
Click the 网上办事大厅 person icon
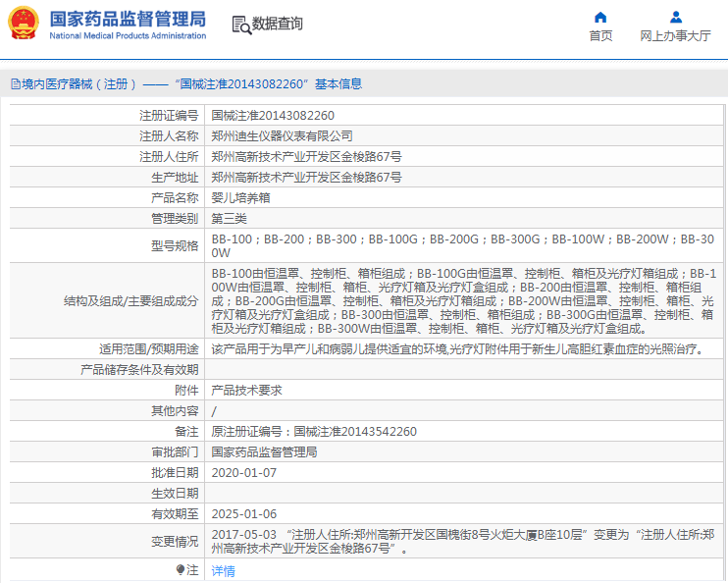pos(675,17)
